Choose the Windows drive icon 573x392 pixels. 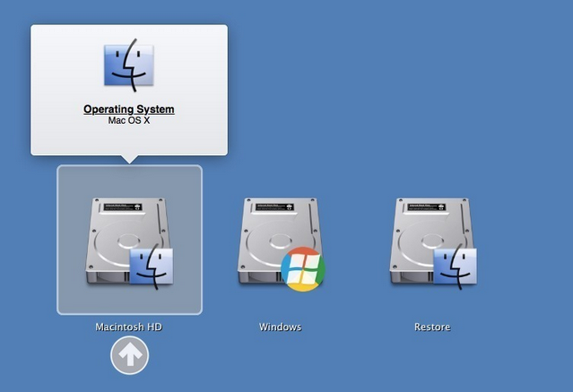281,244
